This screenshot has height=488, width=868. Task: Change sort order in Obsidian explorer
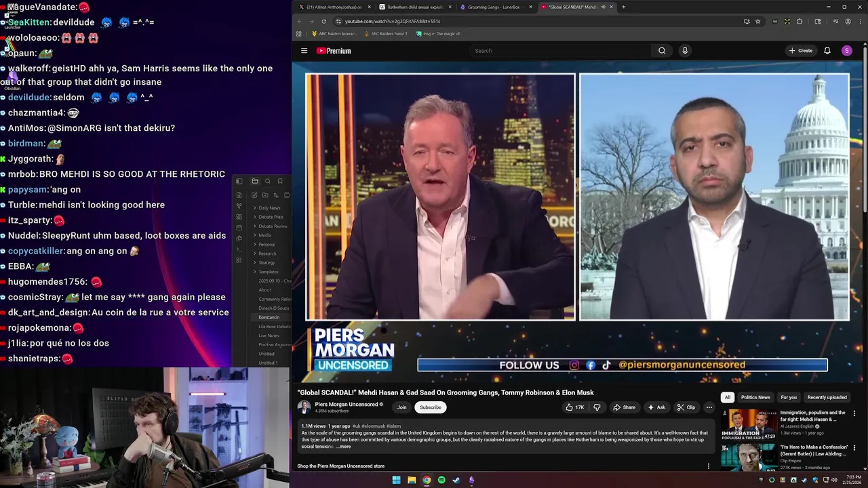pos(276,195)
